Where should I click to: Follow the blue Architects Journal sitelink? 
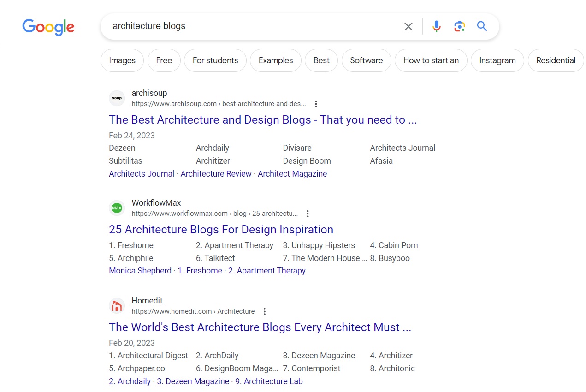tap(142, 174)
